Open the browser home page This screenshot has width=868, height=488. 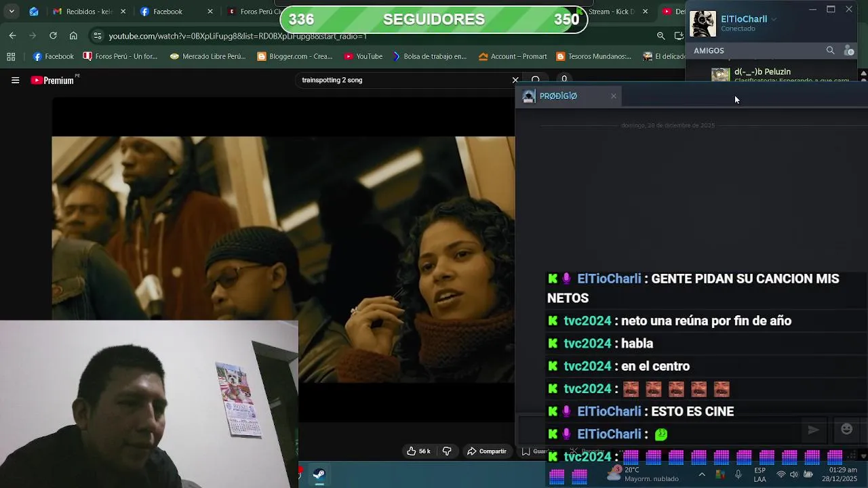click(73, 35)
